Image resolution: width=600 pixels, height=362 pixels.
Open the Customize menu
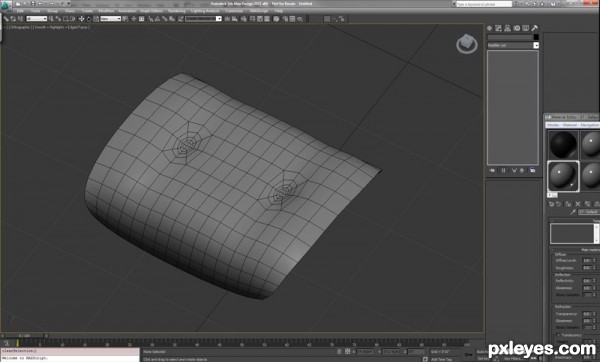click(234, 11)
